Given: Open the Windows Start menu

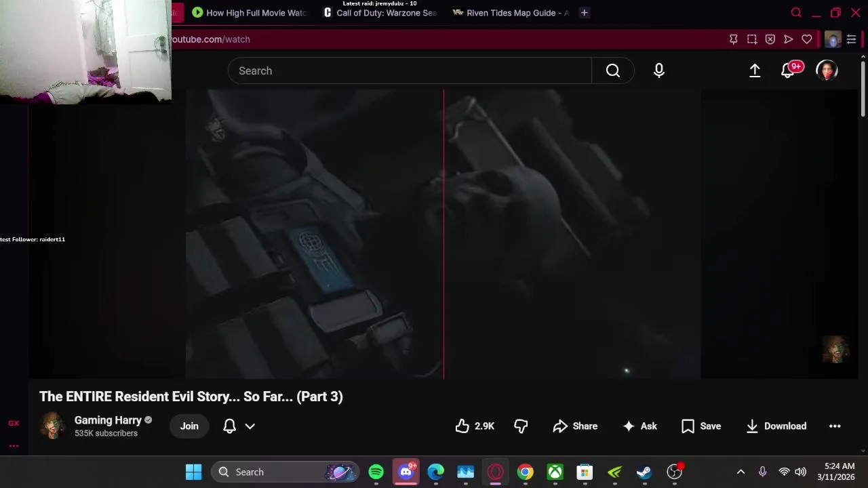Looking at the screenshot, I should click(193, 472).
